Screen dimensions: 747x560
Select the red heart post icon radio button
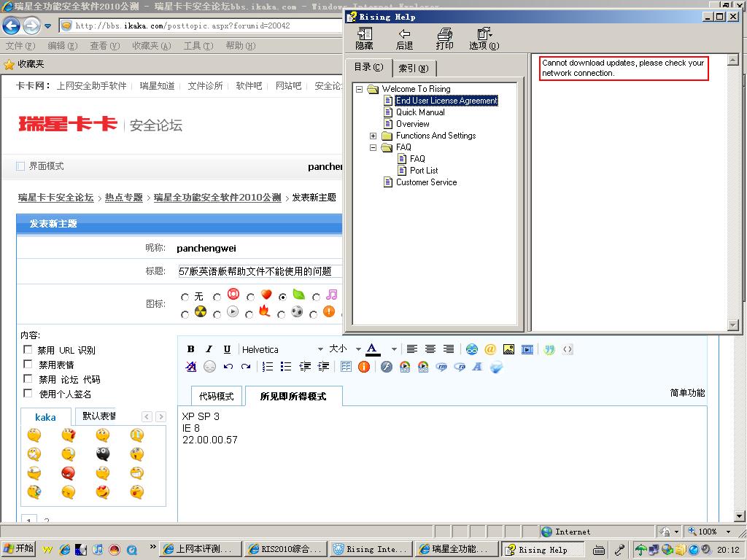250,297
